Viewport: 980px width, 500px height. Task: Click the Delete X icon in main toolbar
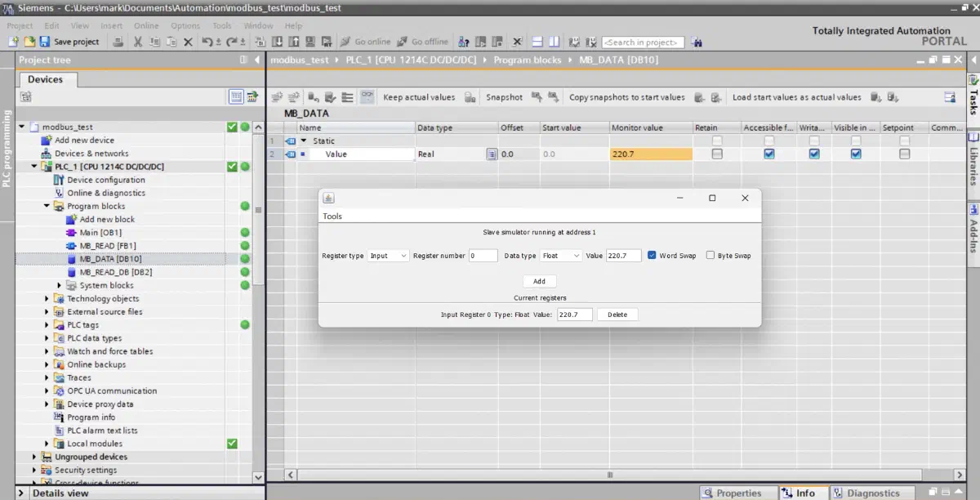click(188, 42)
